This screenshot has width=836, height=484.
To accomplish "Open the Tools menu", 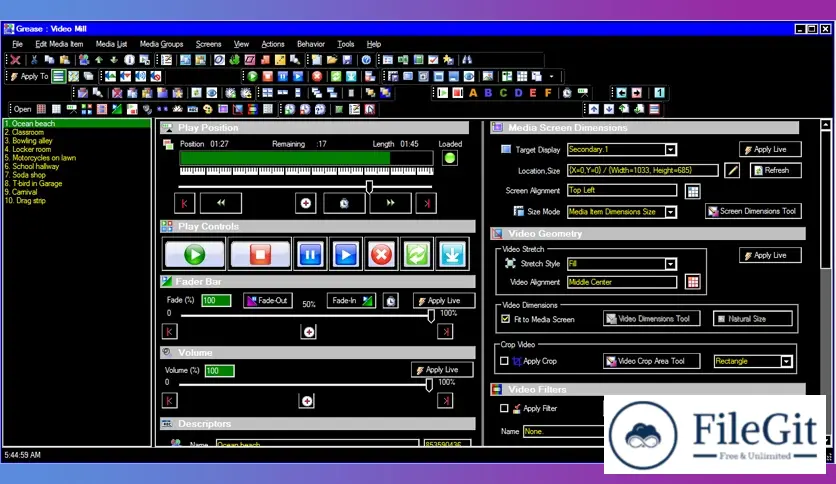I will (x=345, y=44).
